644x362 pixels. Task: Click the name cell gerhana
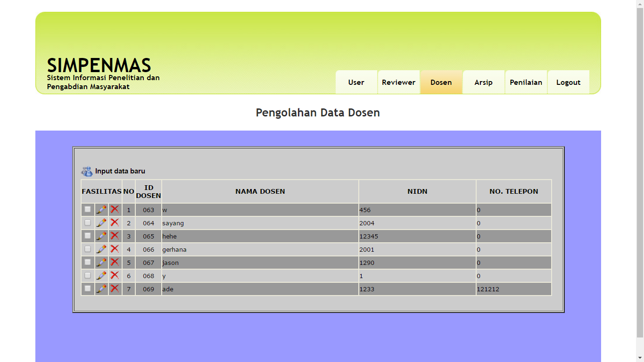click(260, 249)
